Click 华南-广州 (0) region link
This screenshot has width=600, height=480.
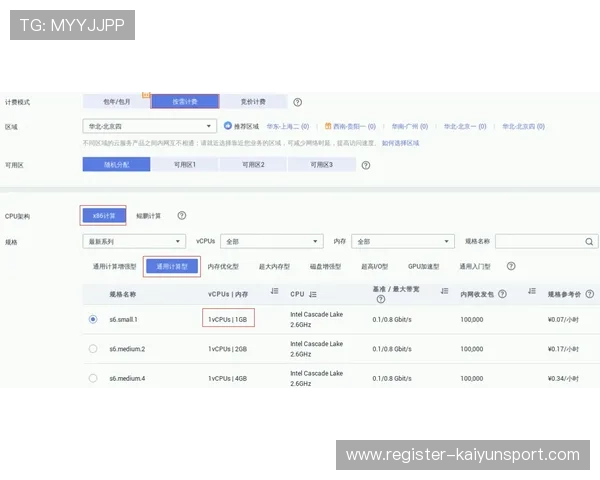click(x=410, y=126)
